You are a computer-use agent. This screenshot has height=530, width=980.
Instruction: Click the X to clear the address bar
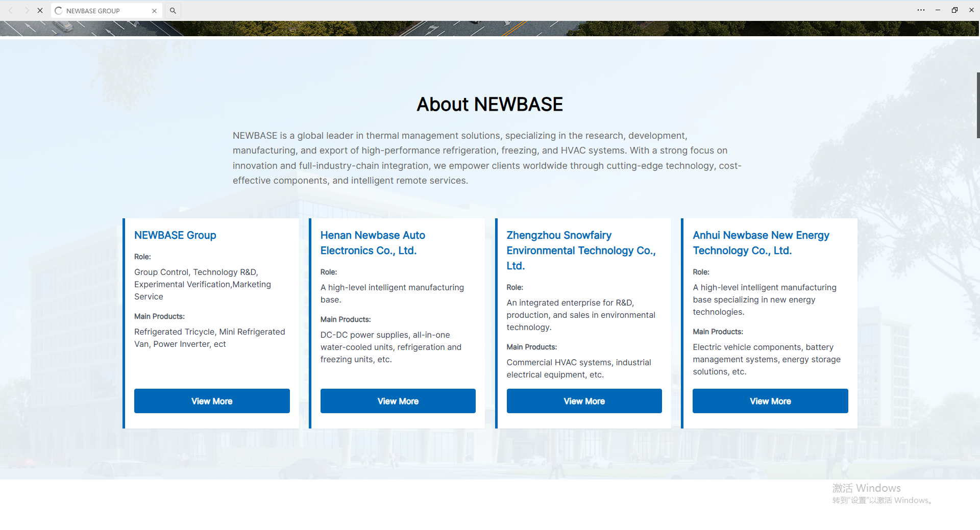click(155, 10)
